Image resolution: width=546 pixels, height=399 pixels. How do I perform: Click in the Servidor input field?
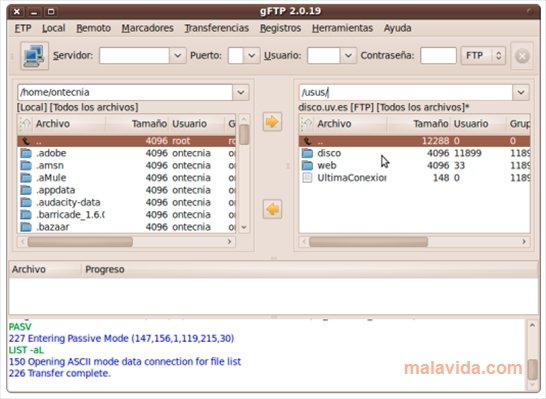[x=134, y=56]
